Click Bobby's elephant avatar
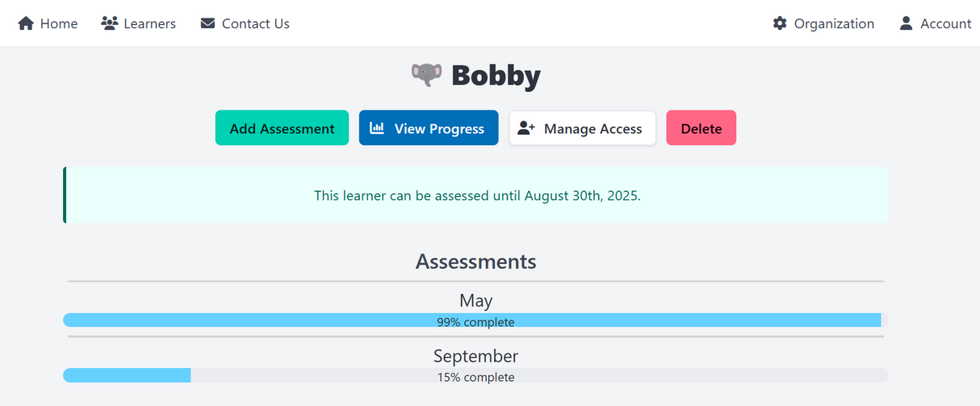The height and width of the screenshot is (406, 980). 426,75
